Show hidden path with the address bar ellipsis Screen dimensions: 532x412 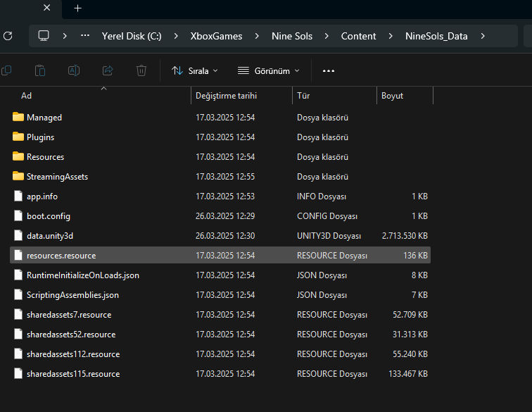85,35
